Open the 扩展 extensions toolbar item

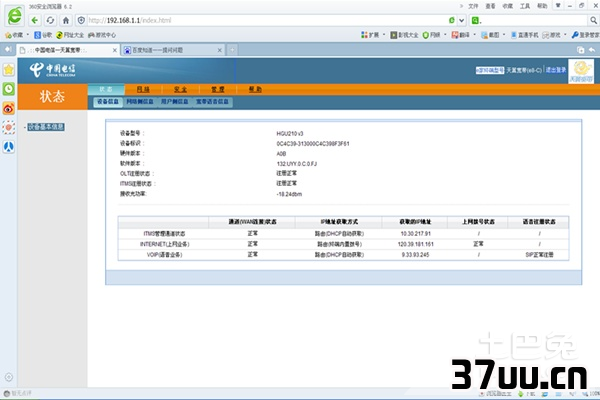(x=370, y=35)
